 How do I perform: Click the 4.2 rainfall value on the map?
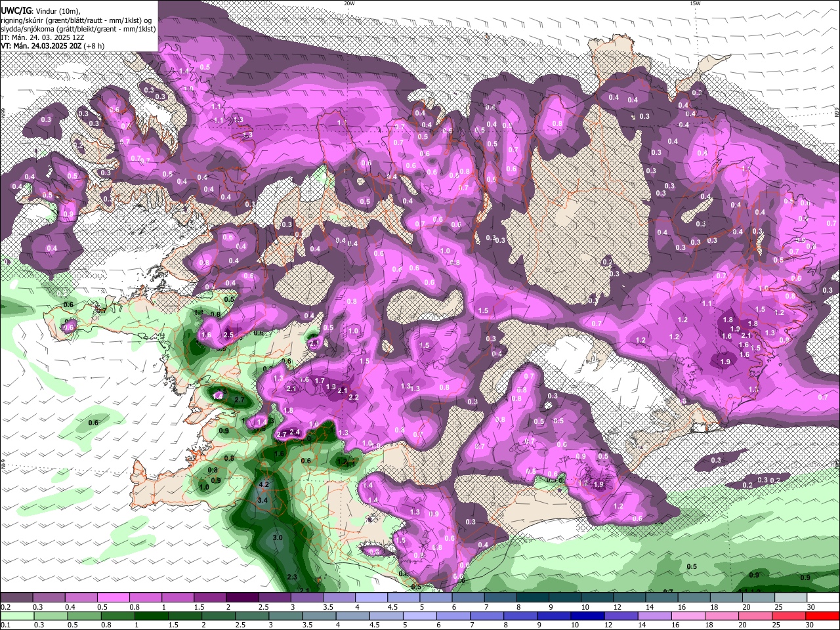[x=264, y=484]
